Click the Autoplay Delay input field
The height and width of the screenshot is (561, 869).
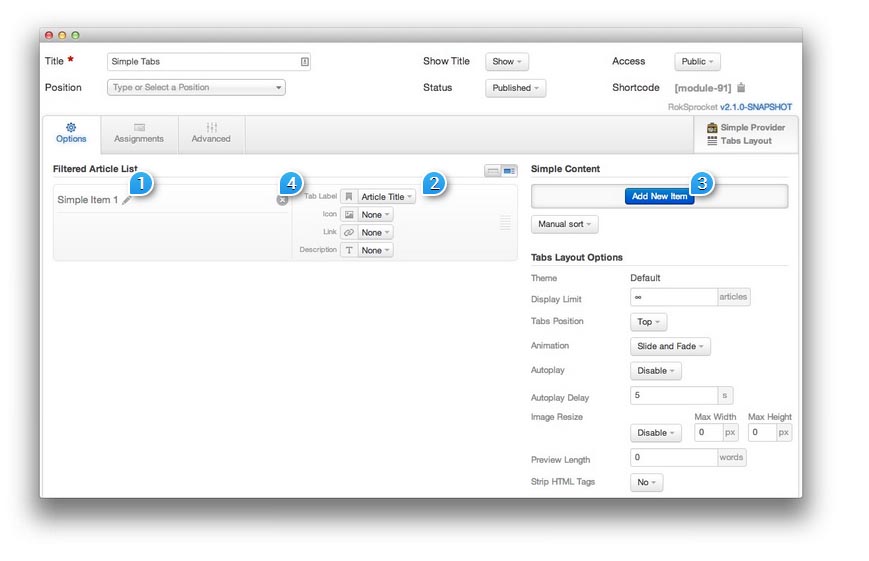point(673,395)
